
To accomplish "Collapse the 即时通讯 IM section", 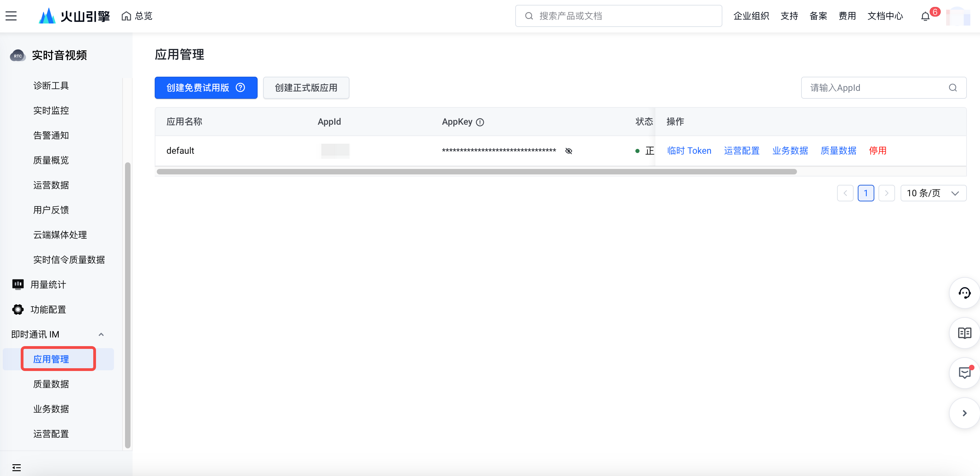I will (x=101, y=334).
